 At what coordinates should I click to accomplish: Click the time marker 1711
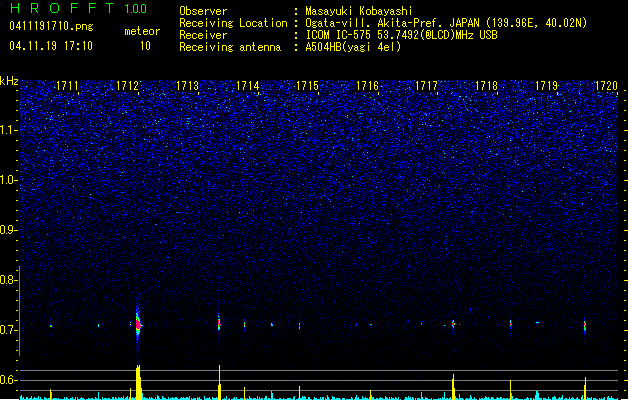pos(67,85)
